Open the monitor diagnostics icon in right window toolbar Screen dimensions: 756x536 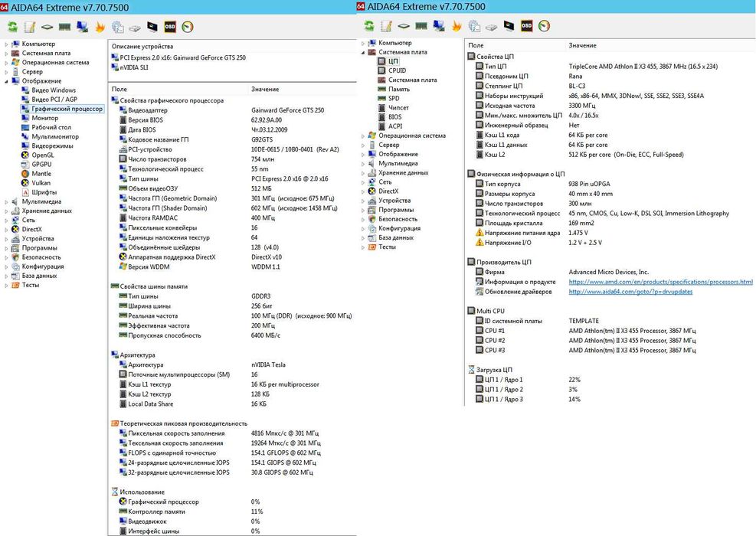click(x=509, y=25)
